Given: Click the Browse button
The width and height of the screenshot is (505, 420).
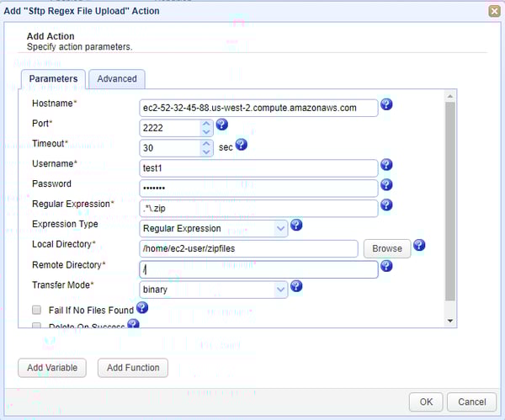Looking at the screenshot, I should 387,248.
